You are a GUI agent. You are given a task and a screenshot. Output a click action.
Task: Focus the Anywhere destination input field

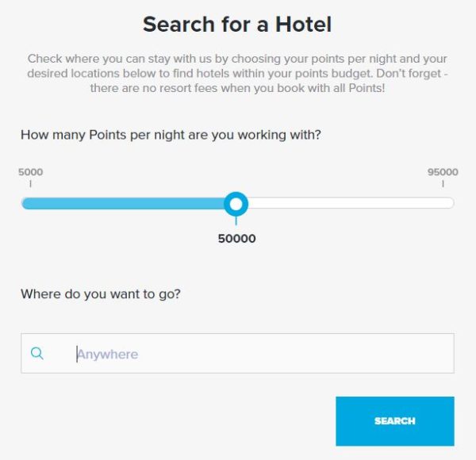coord(254,354)
